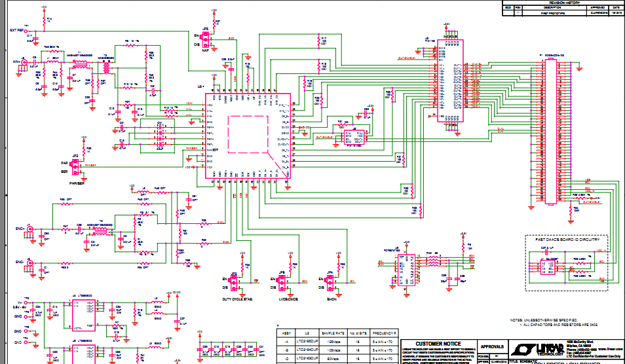The width and height of the screenshot is (625, 364).
Task: Click the AIN+ coaxial connector symbol
Action: pos(24,62)
